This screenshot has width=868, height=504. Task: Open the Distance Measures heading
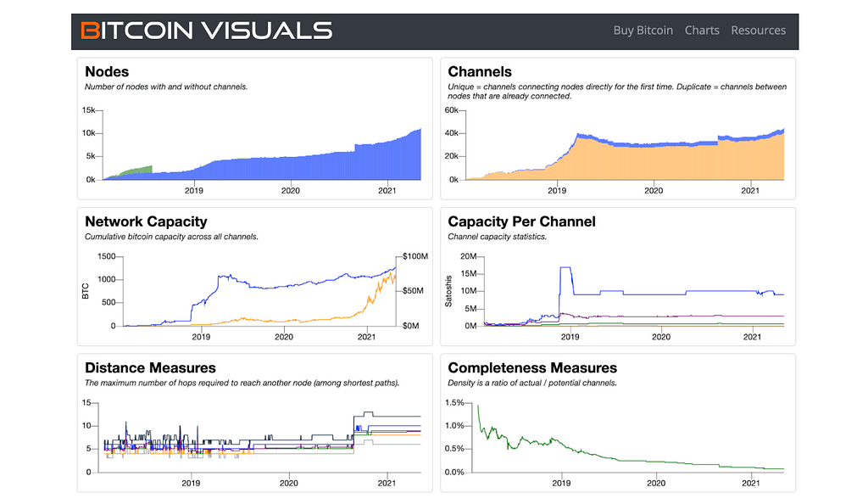point(150,368)
